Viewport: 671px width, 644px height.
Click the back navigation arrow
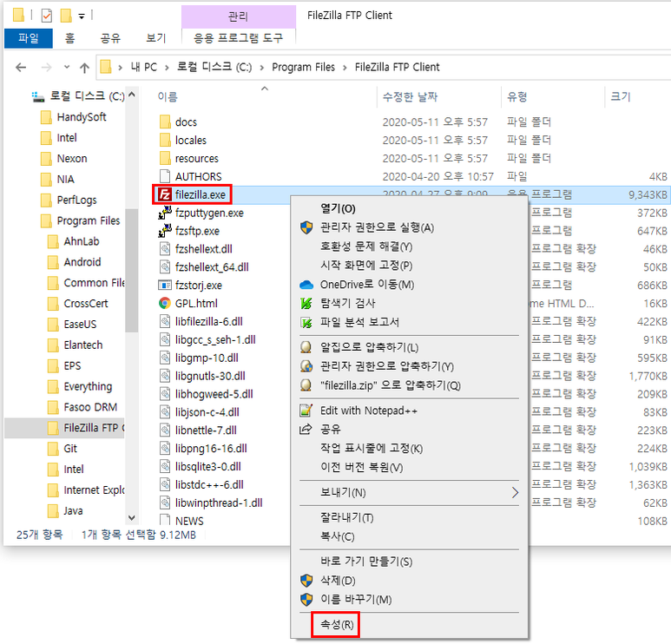tap(21, 67)
